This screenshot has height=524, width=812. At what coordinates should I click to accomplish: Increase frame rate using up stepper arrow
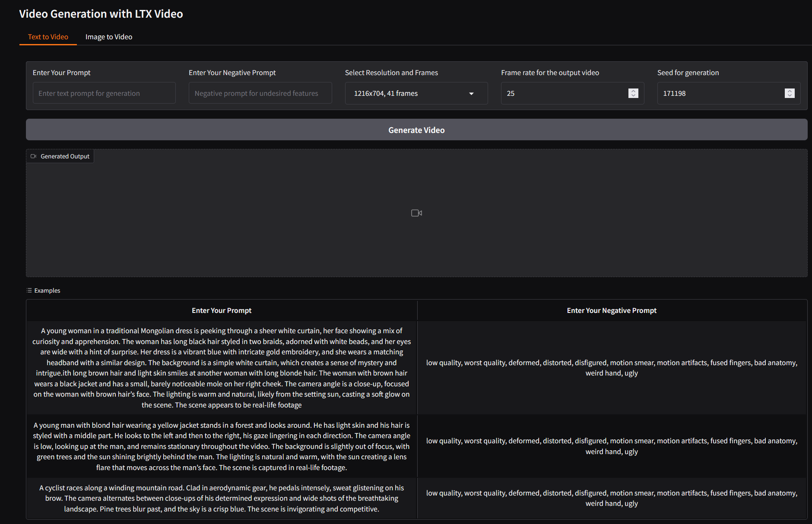click(633, 91)
